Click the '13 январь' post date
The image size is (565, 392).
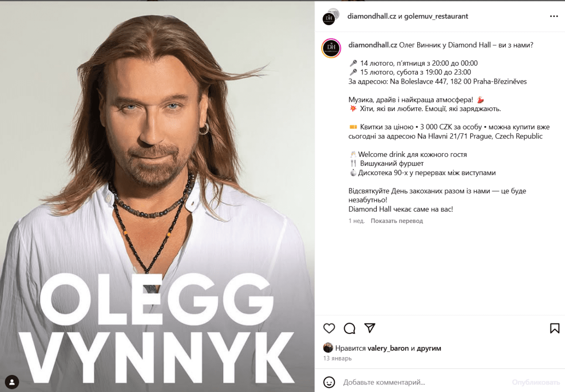coord(337,358)
